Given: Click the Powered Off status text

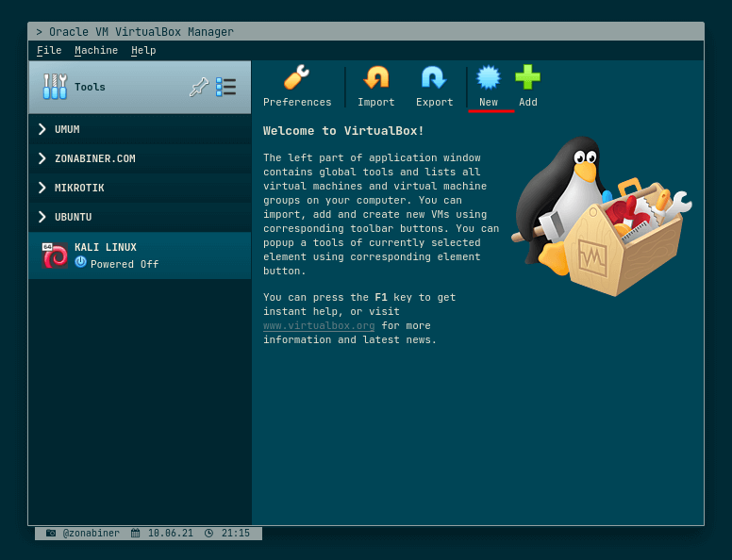Looking at the screenshot, I should [x=125, y=264].
